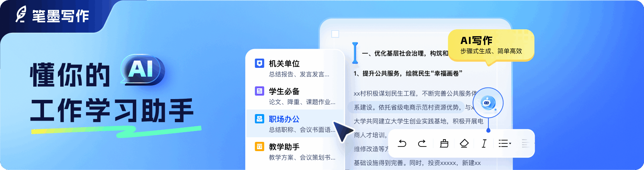Image resolution: width=644 pixels, height=170 pixels.
Task: Open the 职场办公 category
Action: 295,124
